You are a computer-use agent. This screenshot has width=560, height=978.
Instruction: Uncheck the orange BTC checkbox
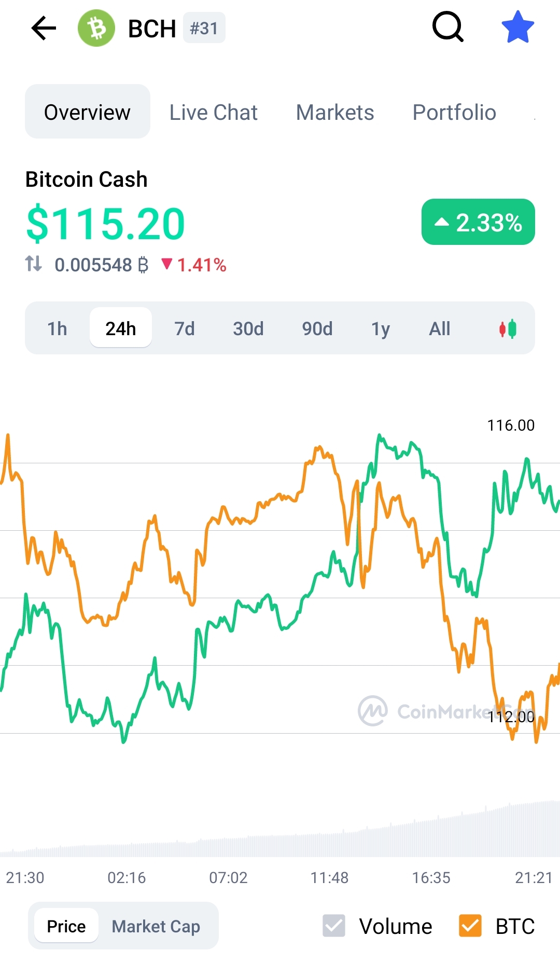pyautogui.click(x=470, y=926)
